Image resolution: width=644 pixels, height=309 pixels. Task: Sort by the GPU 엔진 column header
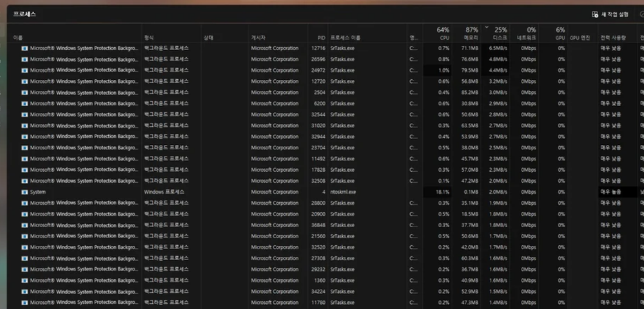[580, 38]
